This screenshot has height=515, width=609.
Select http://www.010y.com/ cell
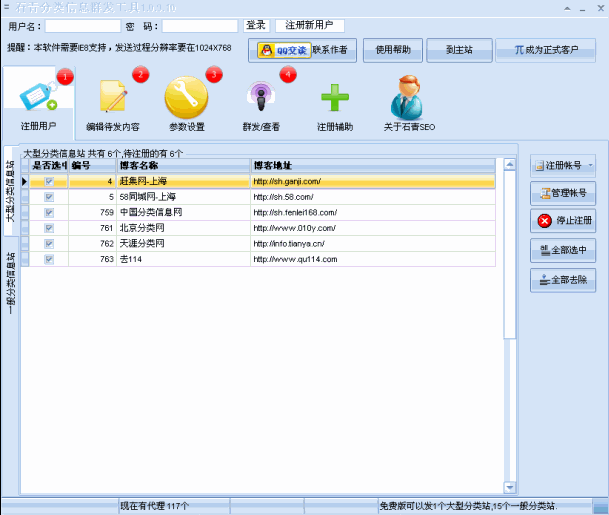(x=373, y=228)
